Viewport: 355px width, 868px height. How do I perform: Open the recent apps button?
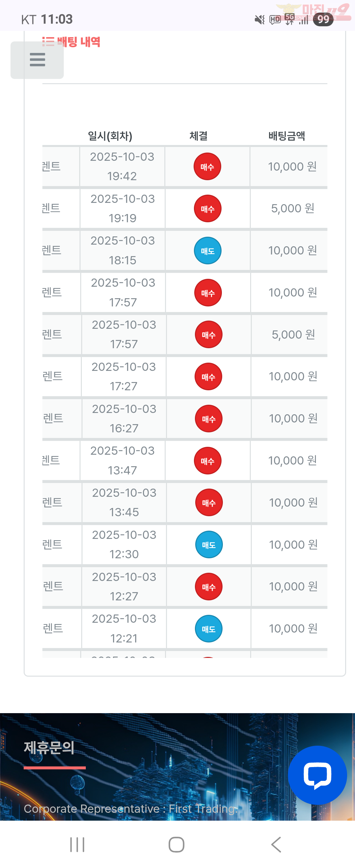pos(77,844)
